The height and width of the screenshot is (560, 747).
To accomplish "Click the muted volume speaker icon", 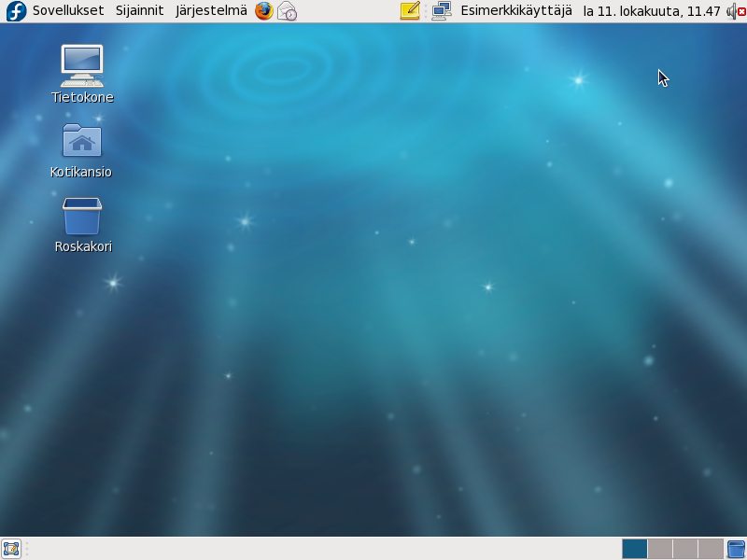I will tap(735, 11).
